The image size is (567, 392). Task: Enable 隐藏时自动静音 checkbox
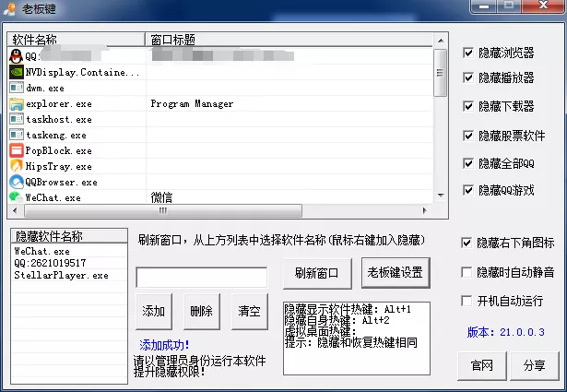click(467, 272)
